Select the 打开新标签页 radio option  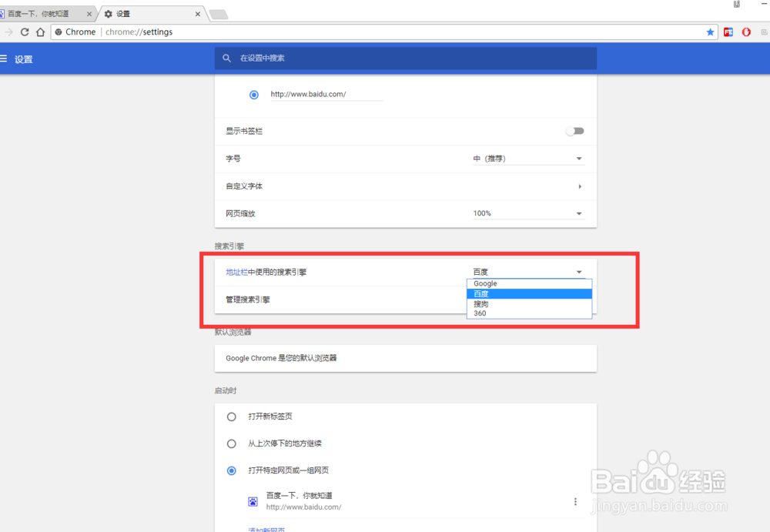tap(231, 417)
